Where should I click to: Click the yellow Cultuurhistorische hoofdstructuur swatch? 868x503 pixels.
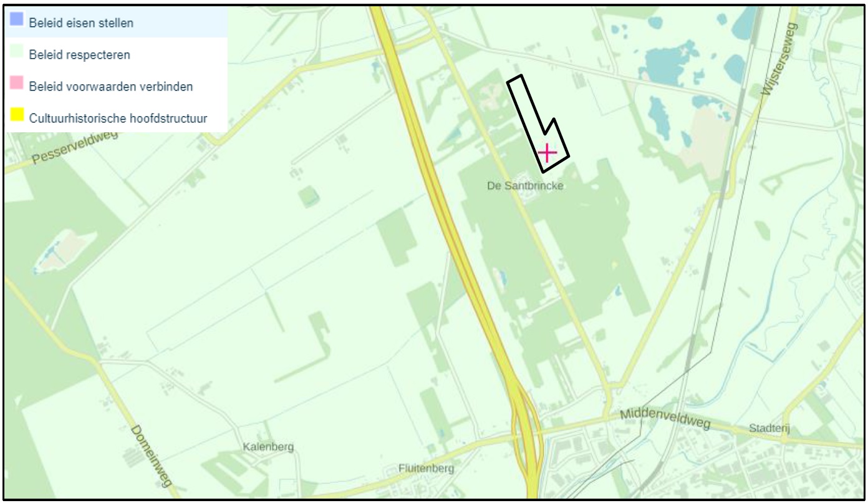click(17, 115)
